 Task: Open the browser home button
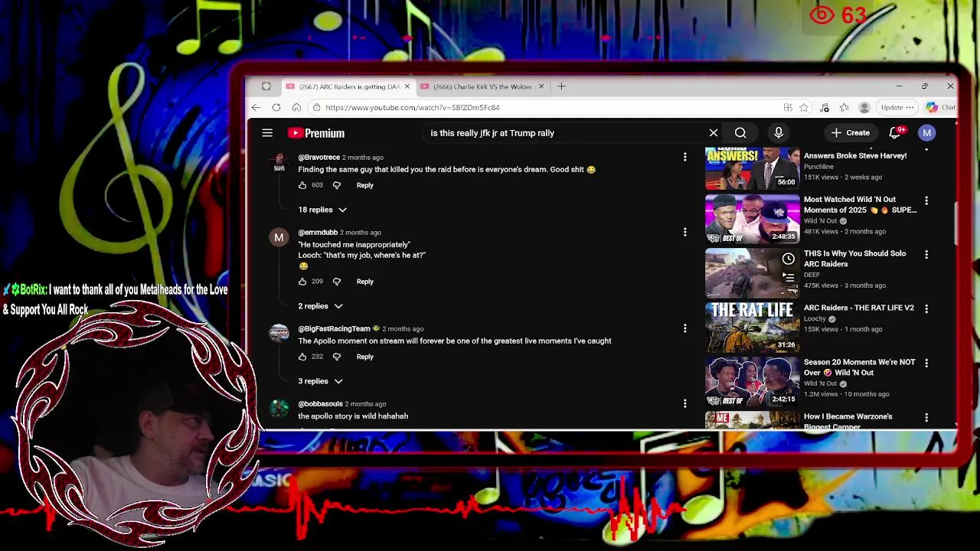click(x=296, y=107)
